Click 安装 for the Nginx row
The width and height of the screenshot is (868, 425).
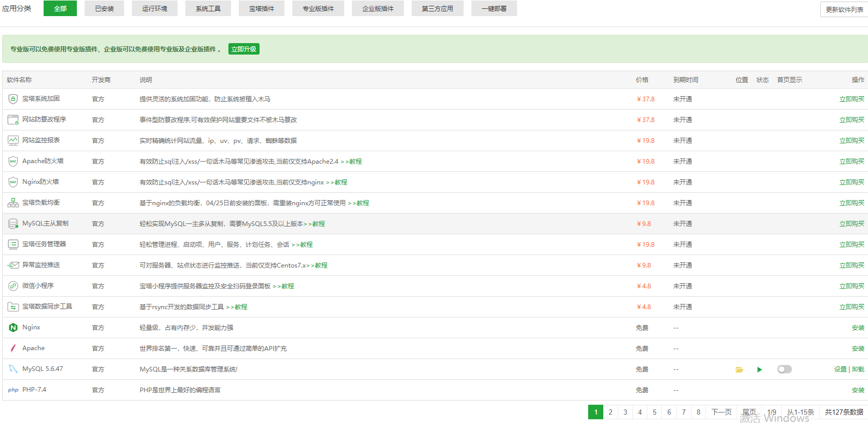858,328
